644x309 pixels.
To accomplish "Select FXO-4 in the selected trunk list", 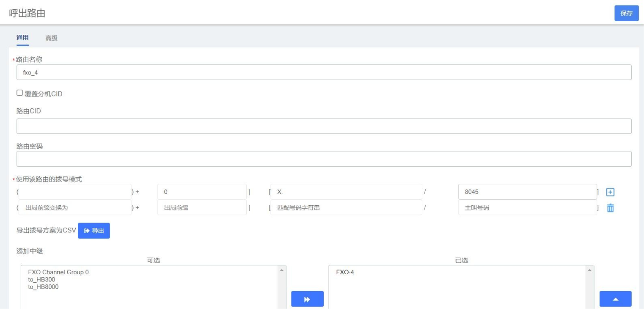I will tap(345, 272).
